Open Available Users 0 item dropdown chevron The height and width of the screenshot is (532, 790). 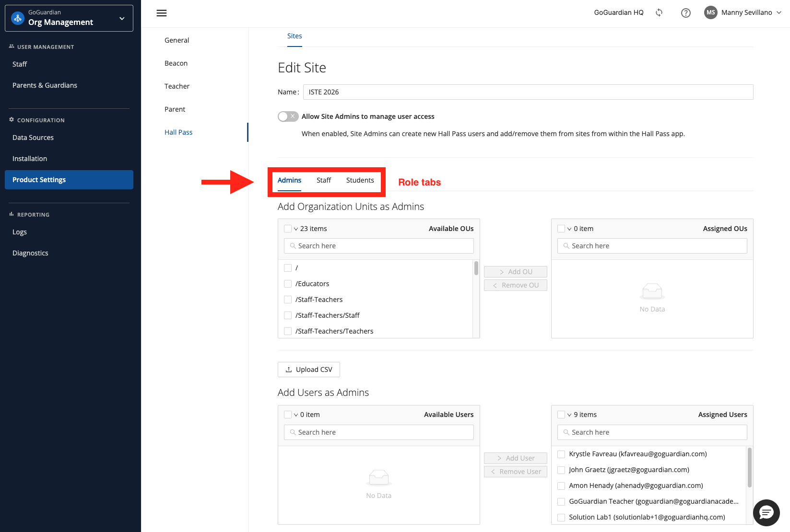click(296, 415)
